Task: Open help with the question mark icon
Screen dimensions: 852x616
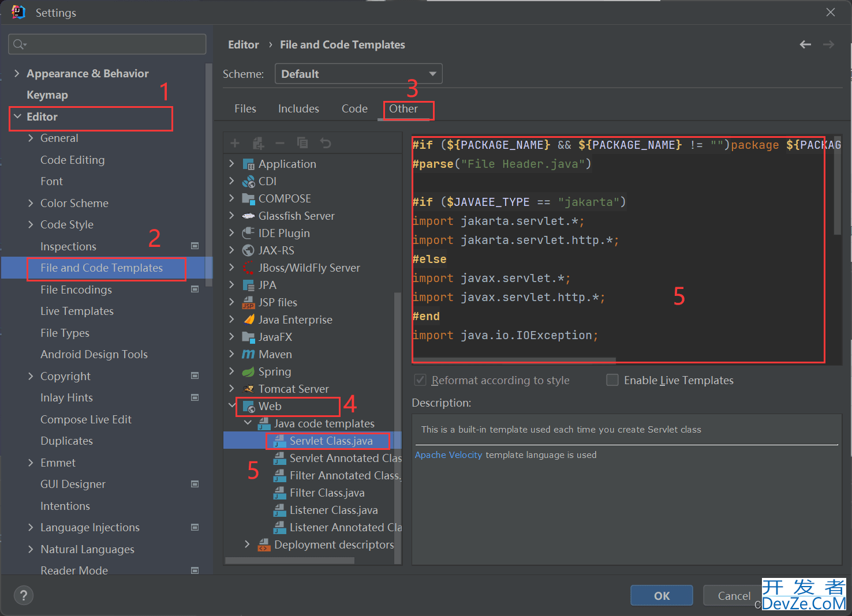Action: [24, 596]
